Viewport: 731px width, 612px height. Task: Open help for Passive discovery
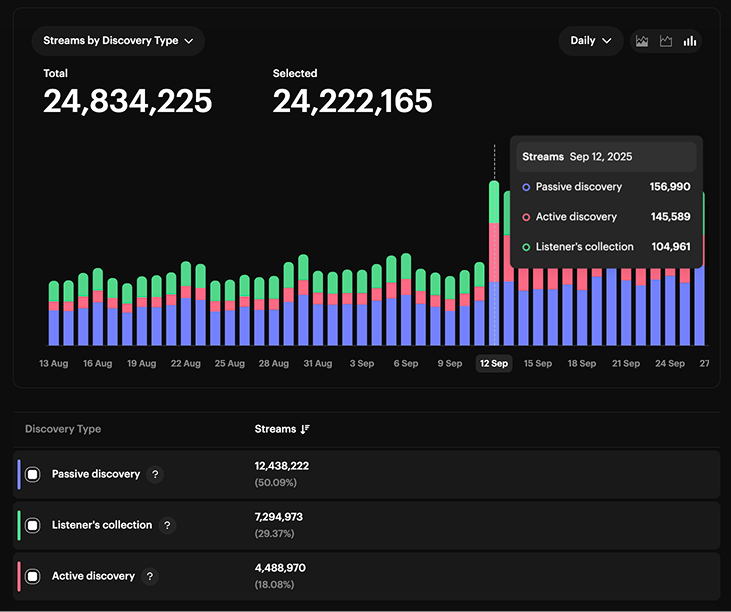pyautogui.click(x=155, y=475)
